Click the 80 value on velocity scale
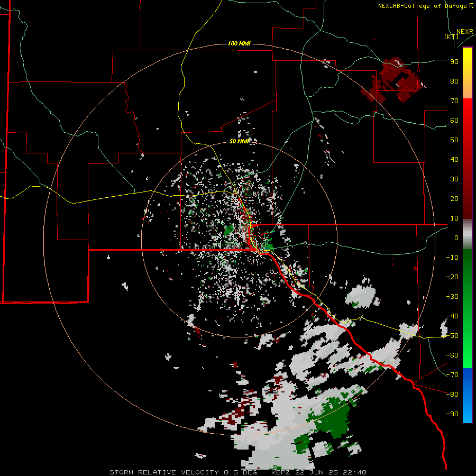The image size is (476, 476). tap(454, 81)
